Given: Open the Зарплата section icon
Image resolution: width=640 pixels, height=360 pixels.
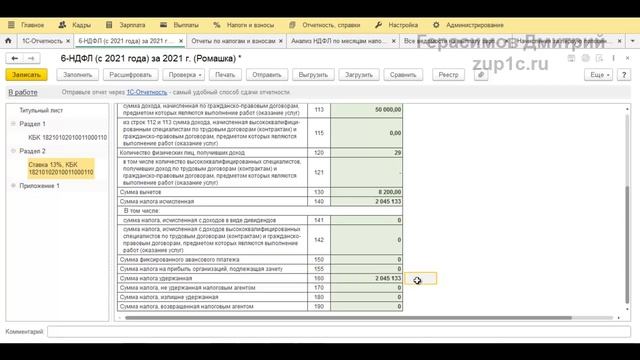Looking at the screenshot, I should click(x=109, y=25).
